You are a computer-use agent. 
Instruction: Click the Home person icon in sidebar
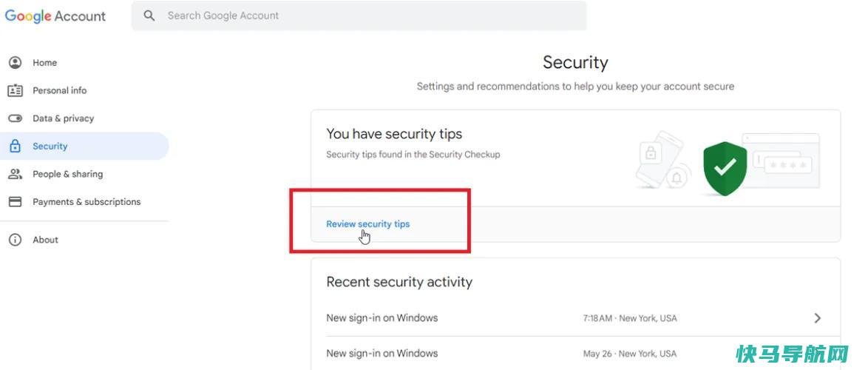15,63
